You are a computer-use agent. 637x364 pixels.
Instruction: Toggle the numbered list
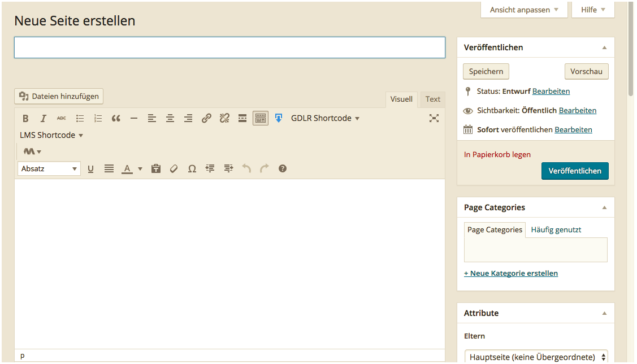point(98,119)
